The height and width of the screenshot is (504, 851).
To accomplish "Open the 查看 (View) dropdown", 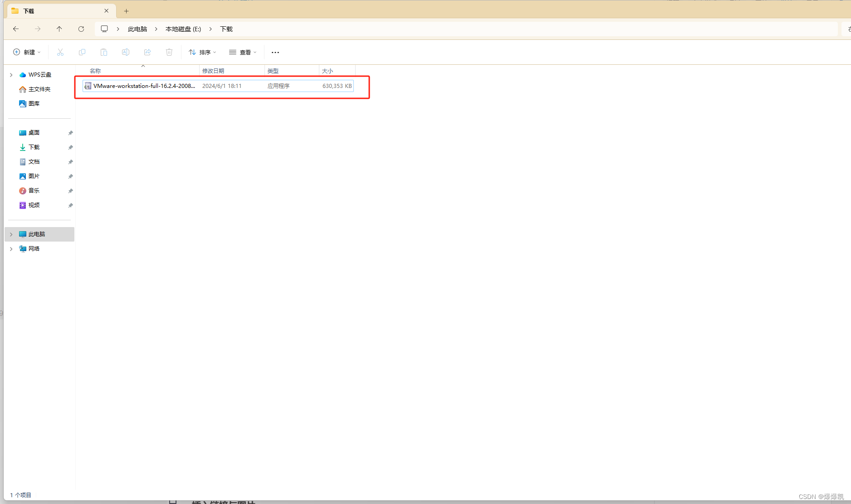I will coord(243,52).
